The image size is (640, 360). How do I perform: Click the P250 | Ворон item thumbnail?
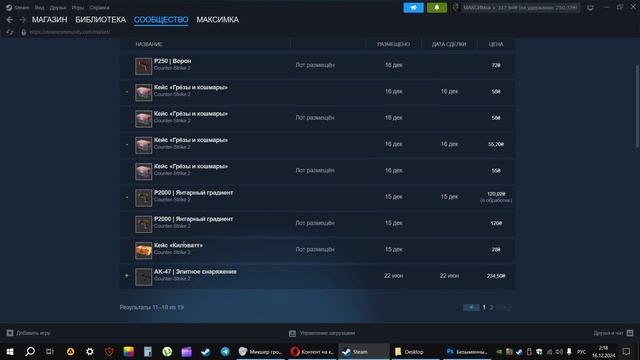[x=144, y=66]
